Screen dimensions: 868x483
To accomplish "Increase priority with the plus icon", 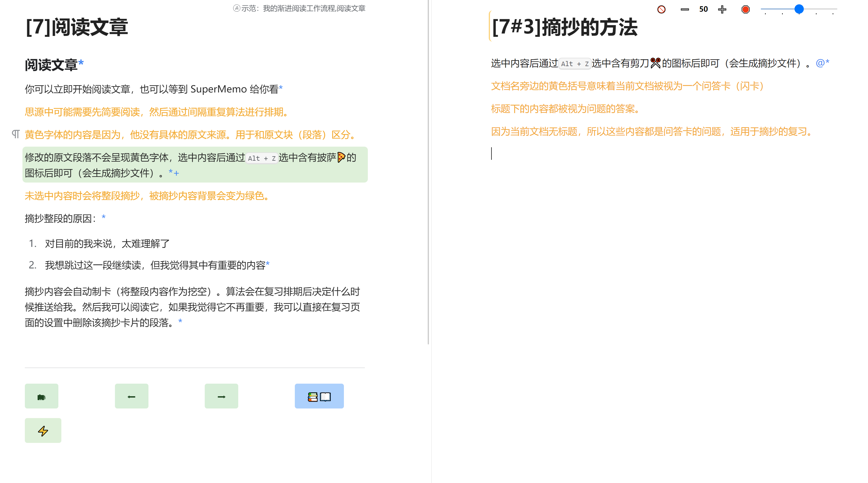I will [x=722, y=10].
